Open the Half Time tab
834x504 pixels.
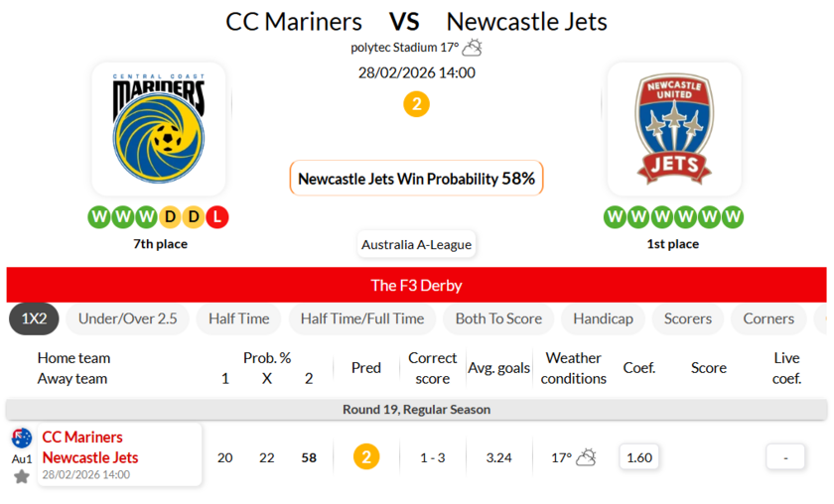pos(238,318)
